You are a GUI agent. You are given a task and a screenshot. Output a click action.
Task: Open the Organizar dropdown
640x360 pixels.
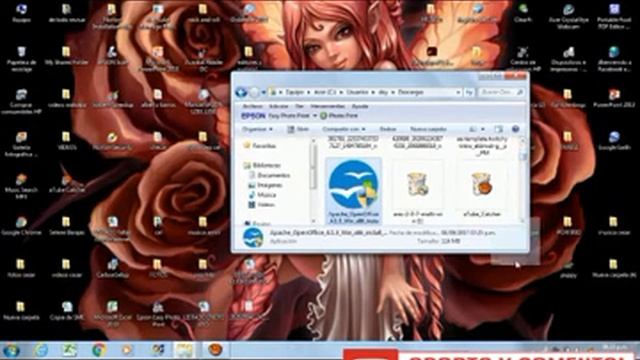click(x=257, y=129)
